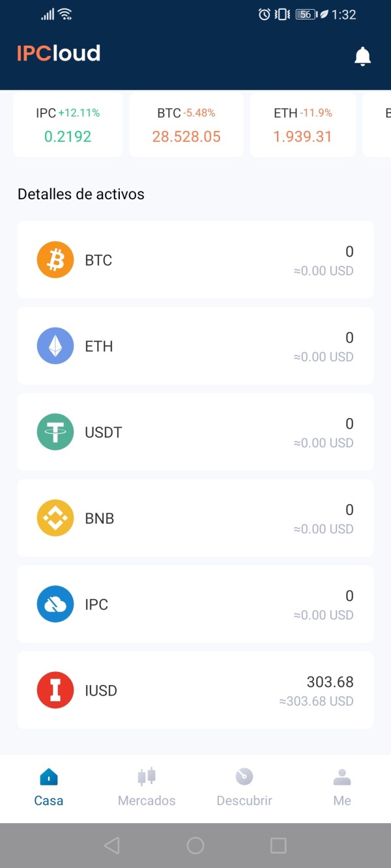Image resolution: width=391 pixels, height=868 pixels.
Task: Tap the IPCloud logo
Action: click(59, 53)
